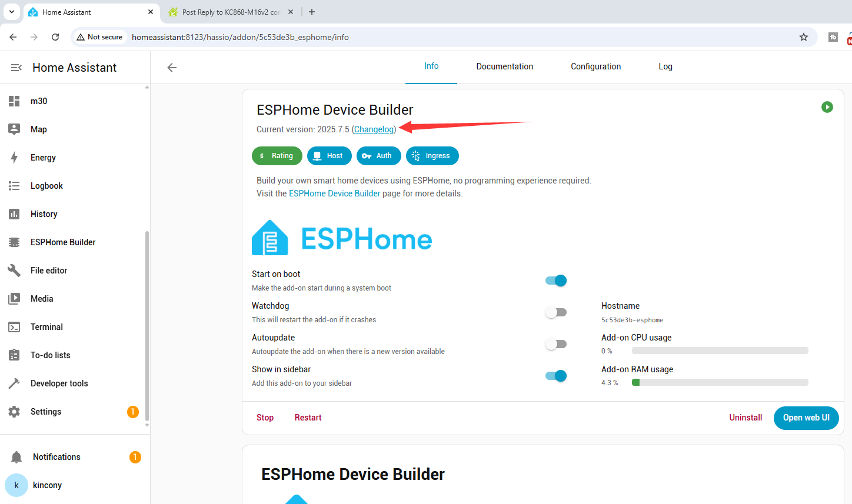
Task: Open the Logbook list icon
Action: [14, 186]
